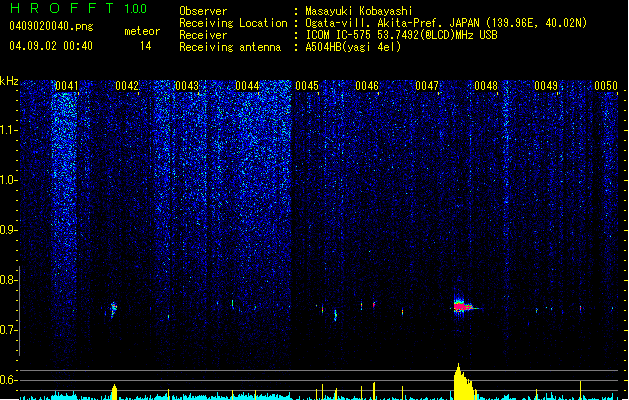Click the 0.8 frequency axis label

(x=8, y=280)
